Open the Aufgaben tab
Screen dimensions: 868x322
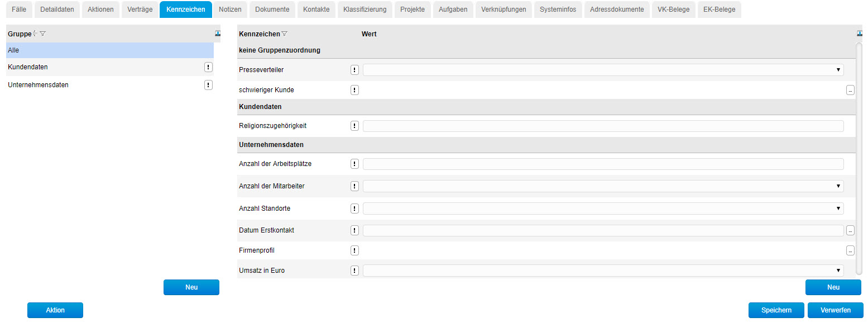click(453, 10)
